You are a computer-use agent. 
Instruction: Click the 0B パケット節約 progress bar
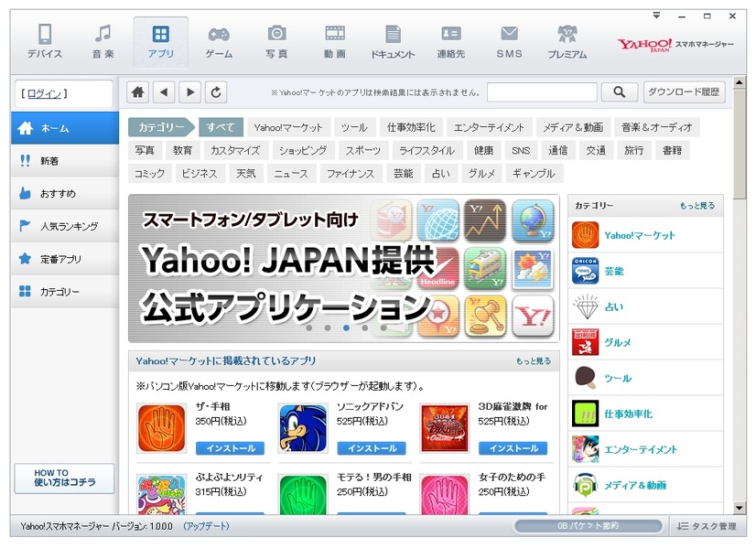pos(589,526)
